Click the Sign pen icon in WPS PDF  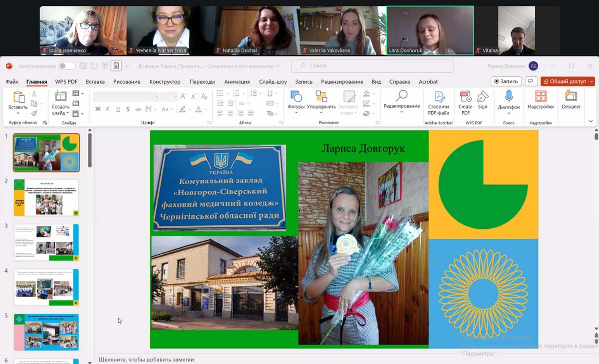click(482, 97)
